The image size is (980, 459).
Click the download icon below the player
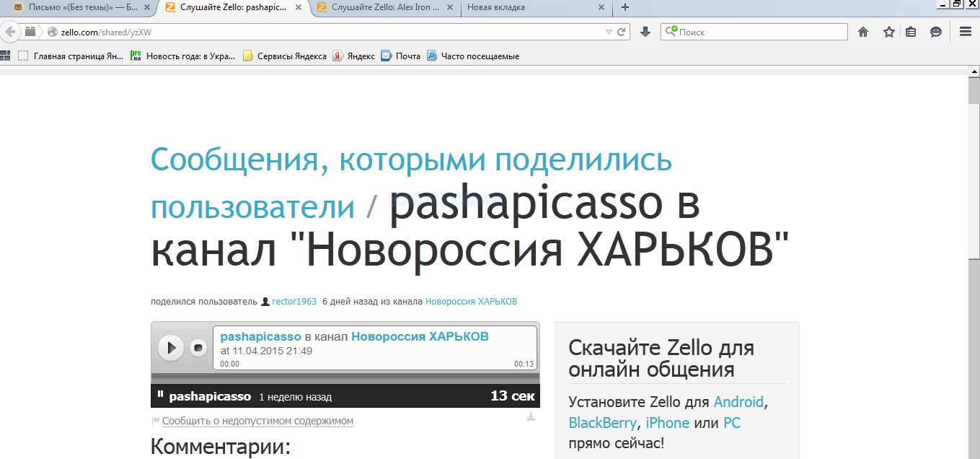(531, 417)
